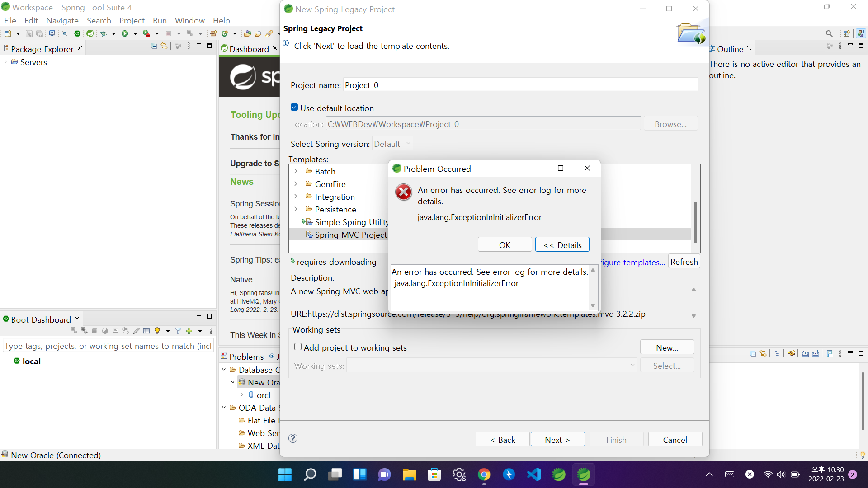Uncheck Use default location checkbox

pos(294,108)
